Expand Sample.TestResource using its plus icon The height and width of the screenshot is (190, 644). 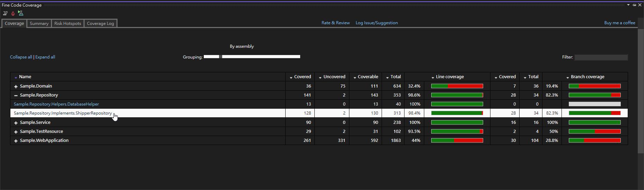pos(16,132)
